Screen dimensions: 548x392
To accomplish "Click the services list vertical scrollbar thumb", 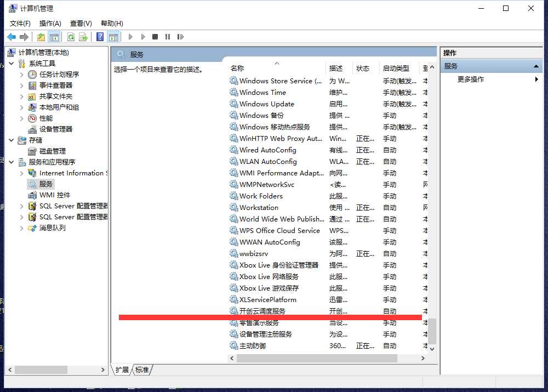I will click(x=432, y=331).
